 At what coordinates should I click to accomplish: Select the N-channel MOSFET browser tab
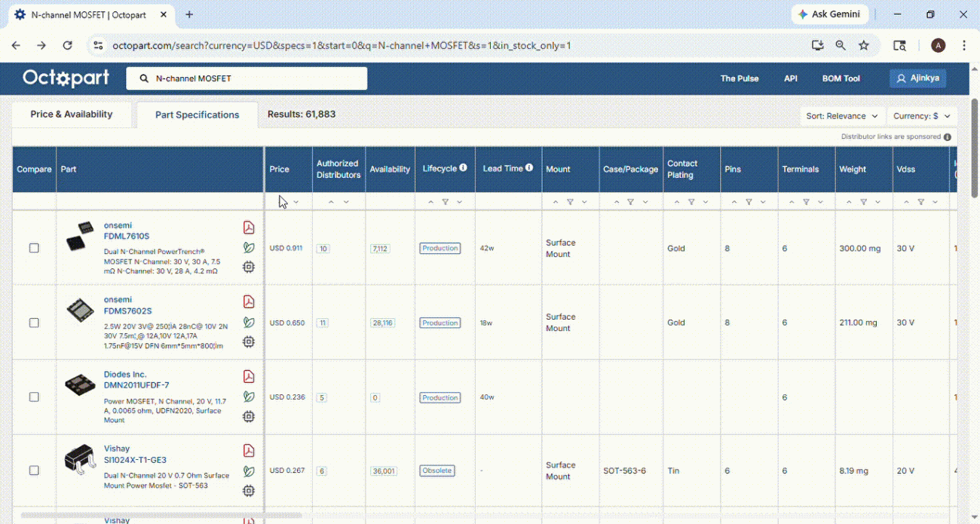click(90, 14)
